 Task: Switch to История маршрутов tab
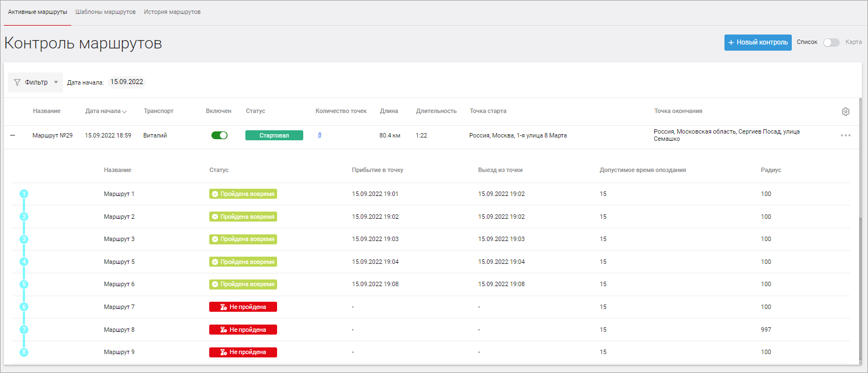click(x=172, y=12)
